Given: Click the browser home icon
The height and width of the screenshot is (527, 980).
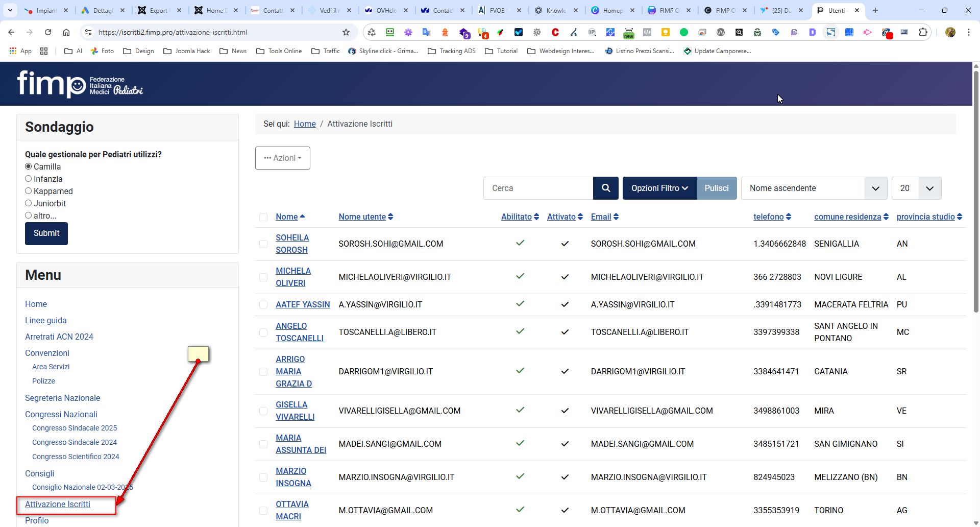Looking at the screenshot, I should (66, 32).
